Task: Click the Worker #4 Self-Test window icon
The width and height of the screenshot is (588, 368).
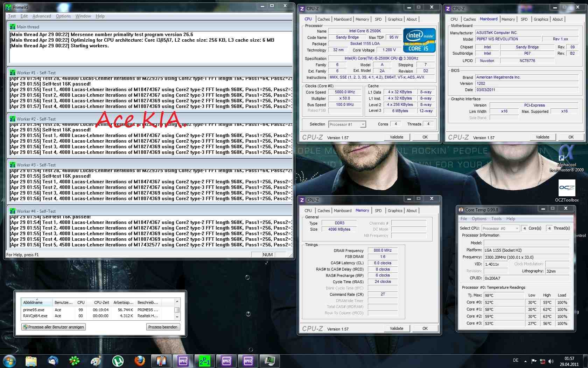Action: click(13, 211)
